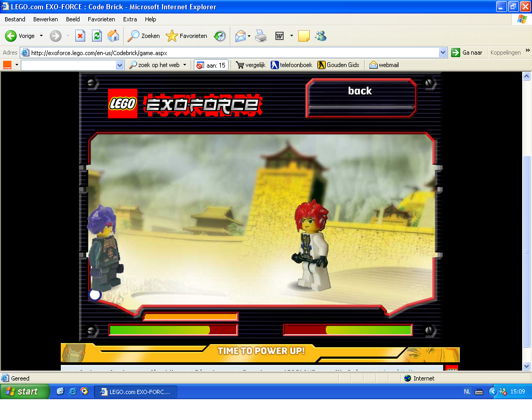This screenshot has width=532, height=420.
Task: Click the red-haired white minifigure
Action: click(312, 245)
